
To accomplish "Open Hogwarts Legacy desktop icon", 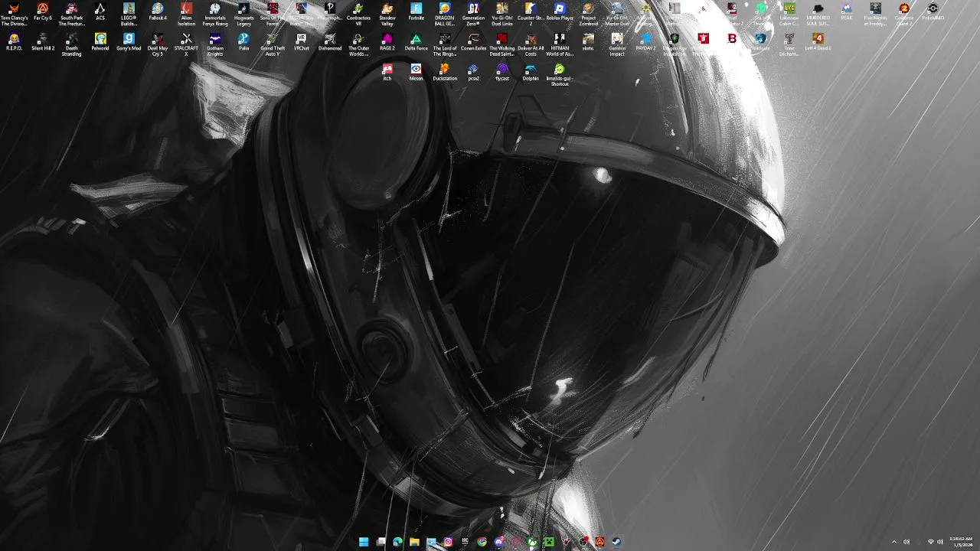I will [243, 14].
